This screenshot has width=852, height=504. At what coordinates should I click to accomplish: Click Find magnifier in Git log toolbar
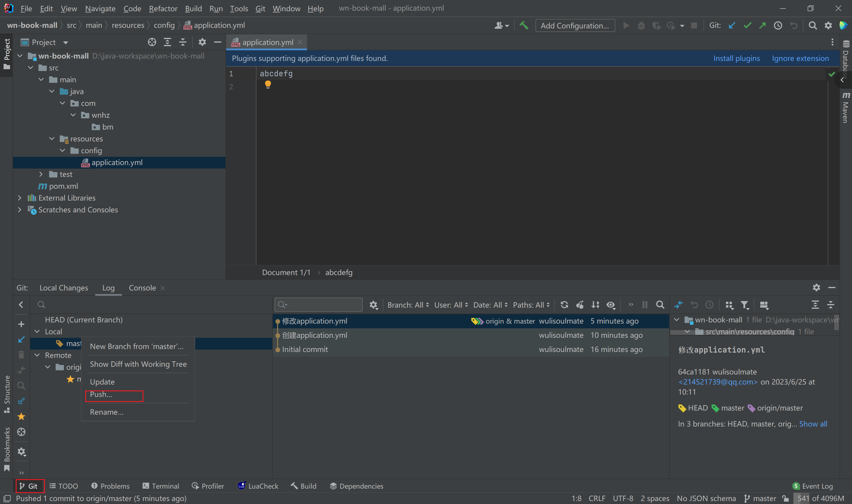(660, 305)
